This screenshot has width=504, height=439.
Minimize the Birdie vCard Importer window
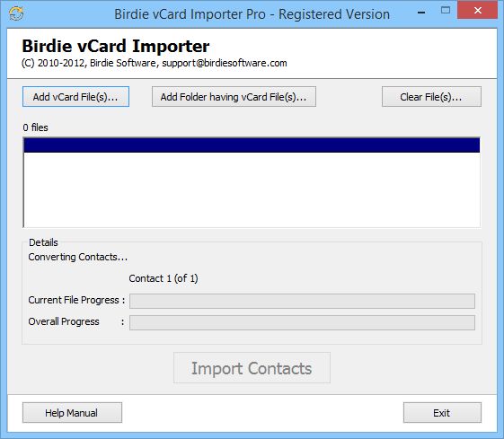click(x=421, y=13)
